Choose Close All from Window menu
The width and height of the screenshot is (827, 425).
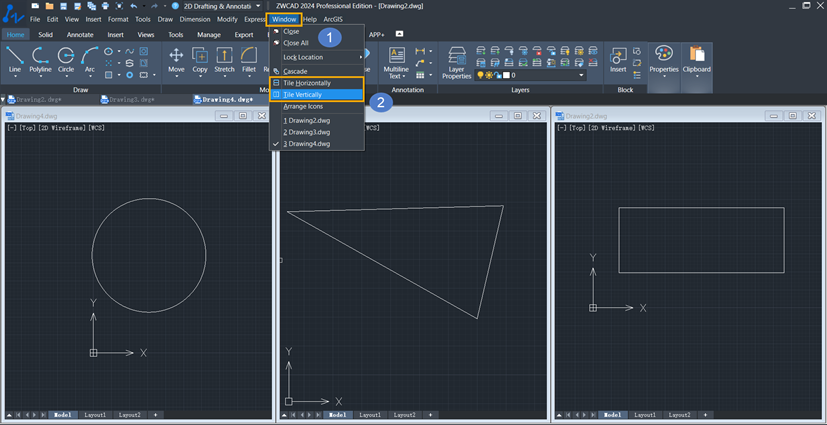click(x=316, y=43)
